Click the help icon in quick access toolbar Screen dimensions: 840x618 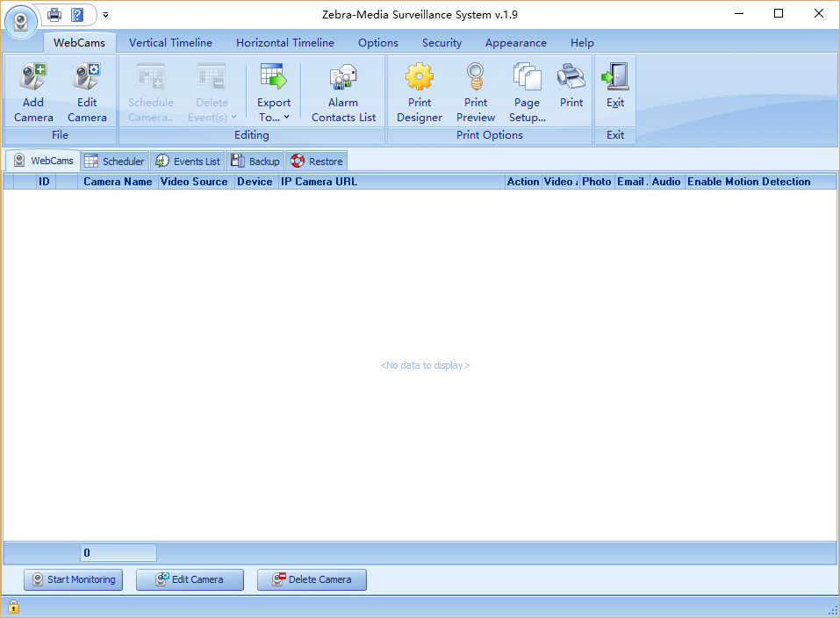coord(77,14)
